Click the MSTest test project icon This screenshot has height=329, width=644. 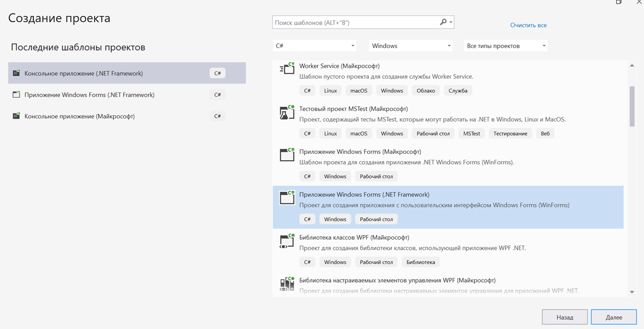[287, 112]
